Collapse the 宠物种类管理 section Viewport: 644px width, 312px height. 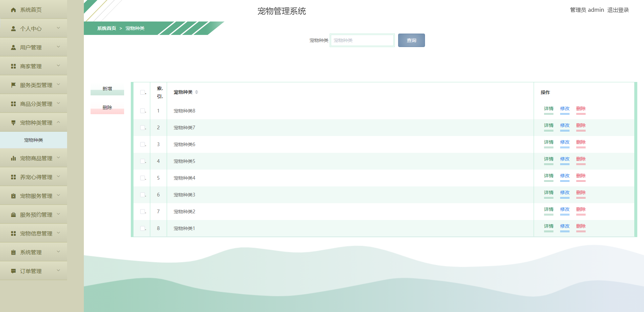(59, 122)
